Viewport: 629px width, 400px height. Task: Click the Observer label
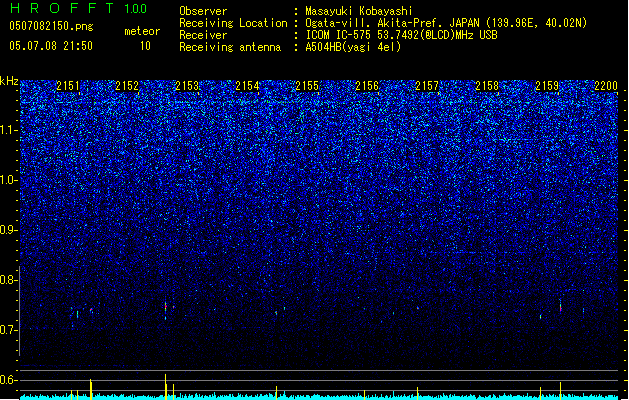(203, 11)
